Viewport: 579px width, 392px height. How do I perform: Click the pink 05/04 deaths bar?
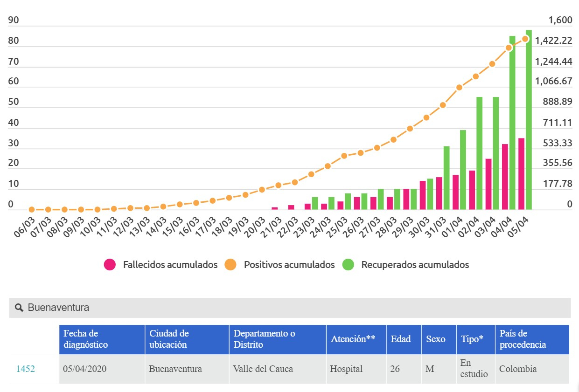click(522, 174)
